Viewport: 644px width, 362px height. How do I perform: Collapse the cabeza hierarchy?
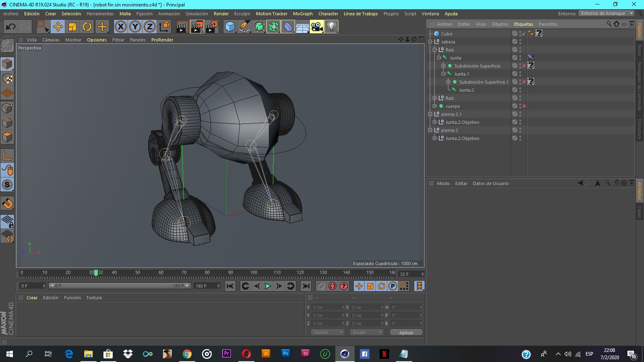click(x=431, y=41)
